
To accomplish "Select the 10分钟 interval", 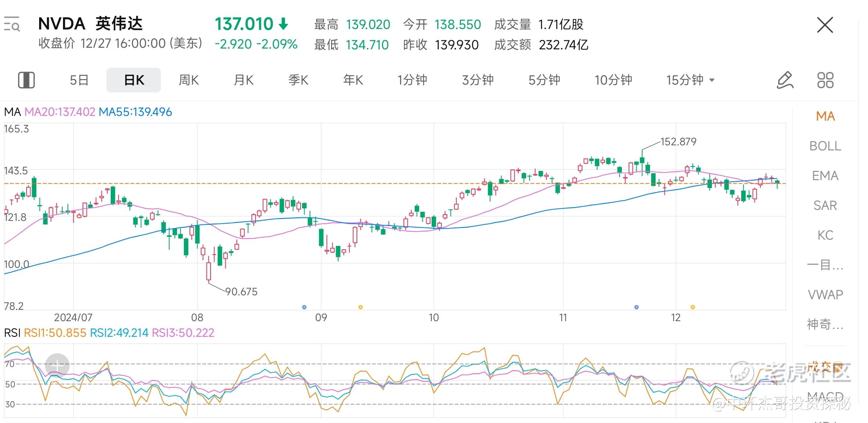I will [x=613, y=80].
